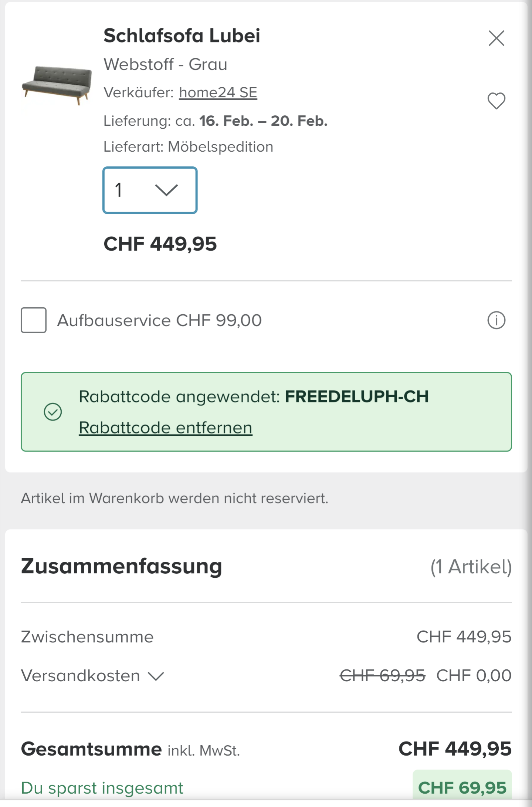Open the Aufbauservice info icon
The height and width of the screenshot is (807, 532).
(496, 320)
